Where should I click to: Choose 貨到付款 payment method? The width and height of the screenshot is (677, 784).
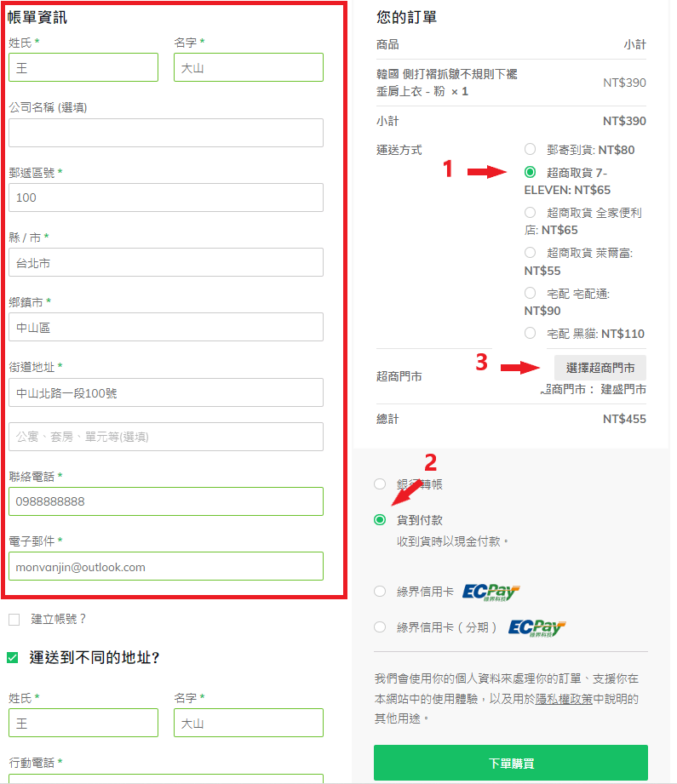(x=380, y=520)
